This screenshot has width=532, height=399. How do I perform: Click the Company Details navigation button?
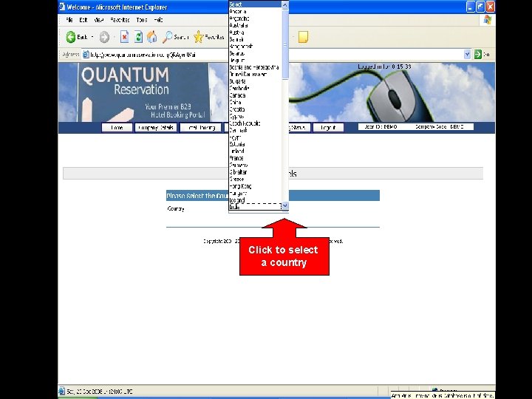pos(156,128)
